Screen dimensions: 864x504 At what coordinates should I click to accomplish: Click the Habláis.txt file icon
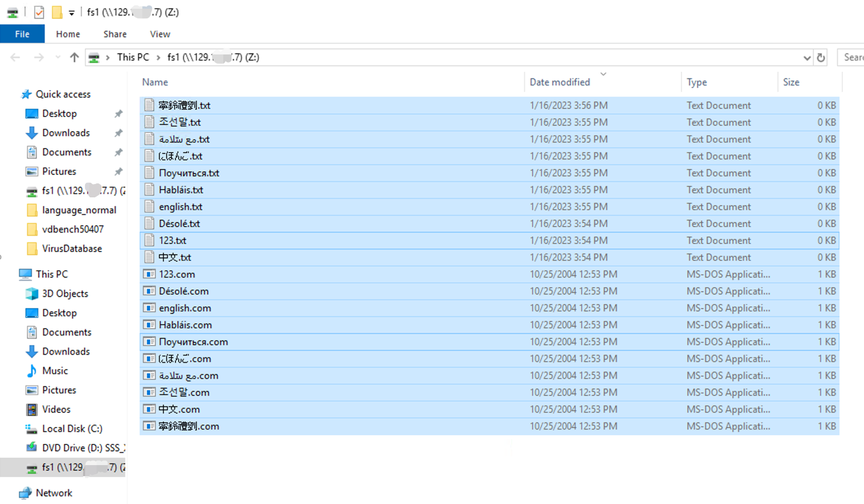[149, 189]
